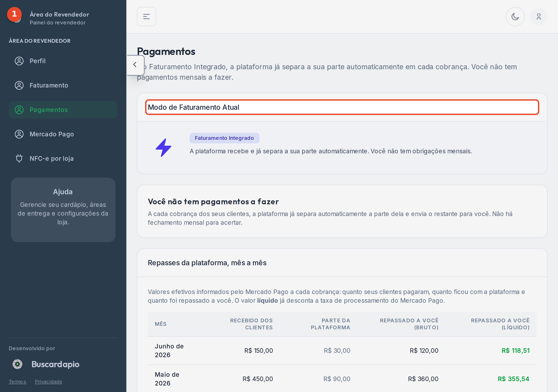This screenshot has width=558, height=392.
Task: Open the Privacidade link
Action: point(48,382)
